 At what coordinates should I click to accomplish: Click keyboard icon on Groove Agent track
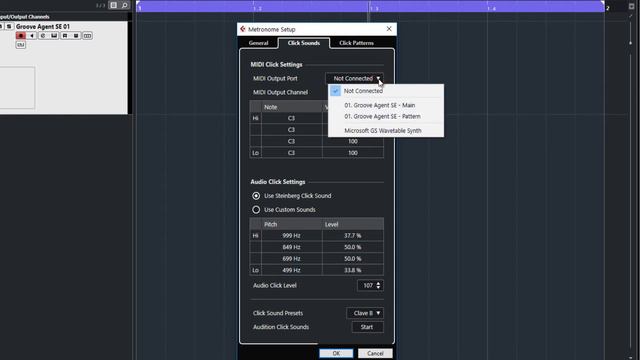click(x=54, y=36)
